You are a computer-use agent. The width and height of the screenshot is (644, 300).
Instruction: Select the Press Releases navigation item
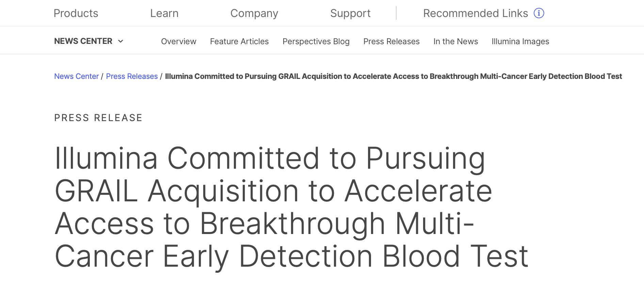[391, 41]
